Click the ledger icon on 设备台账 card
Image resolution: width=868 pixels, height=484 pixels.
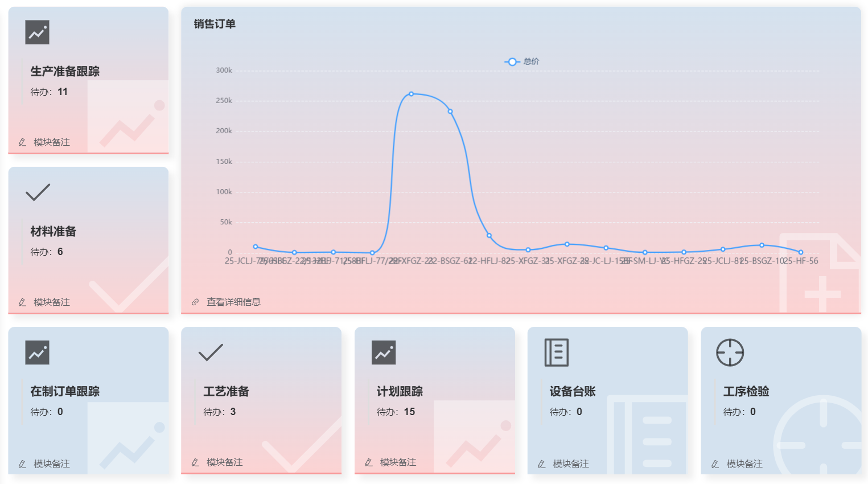point(556,352)
